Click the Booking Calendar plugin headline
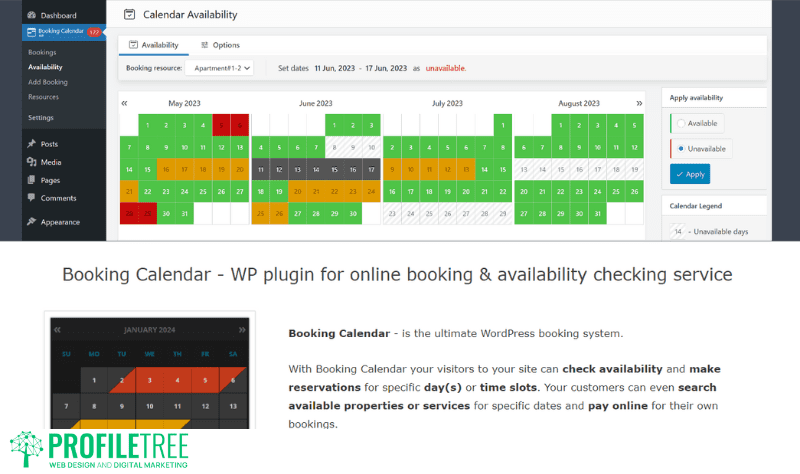Image resolution: width=800 pixels, height=474 pixels. tap(397, 275)
